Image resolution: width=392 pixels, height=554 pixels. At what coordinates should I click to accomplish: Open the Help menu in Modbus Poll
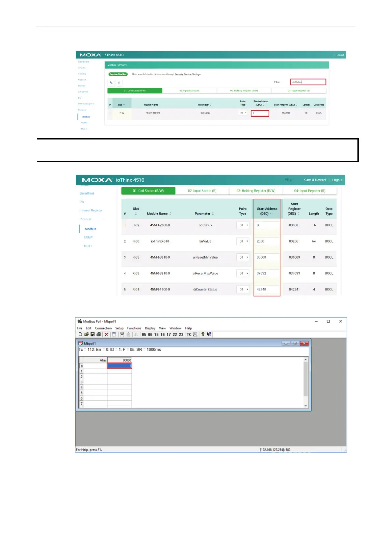(188, 328)
